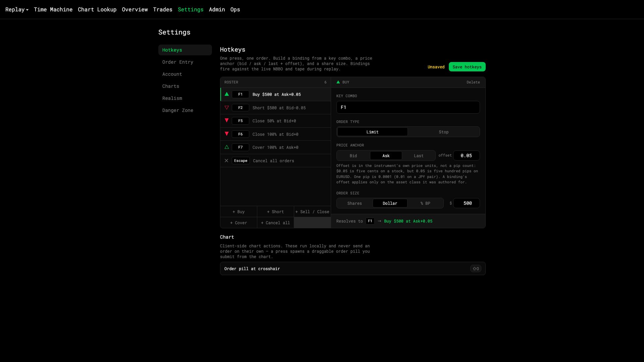Select Hotkeys in settings sidebar
The image size is (644, 362).
point(185,50)
